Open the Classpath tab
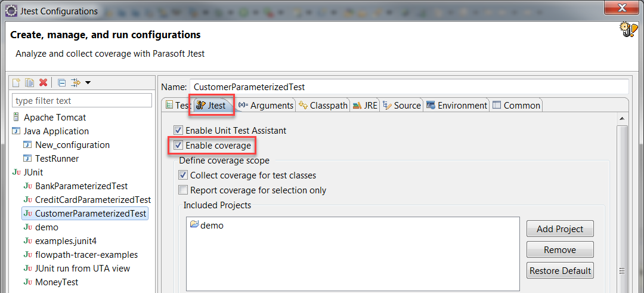The width and height of the screenshot is (644, 293). coord(323,106)
